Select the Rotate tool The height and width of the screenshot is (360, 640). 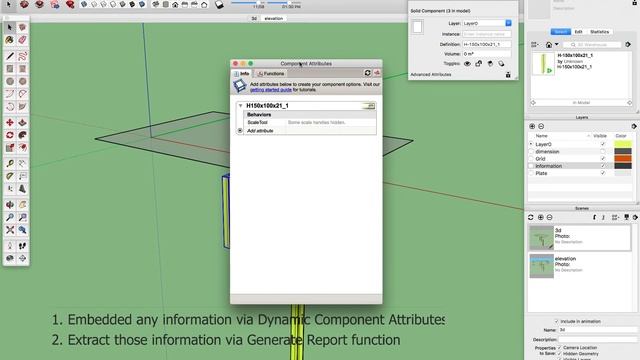tap(10, 135)
